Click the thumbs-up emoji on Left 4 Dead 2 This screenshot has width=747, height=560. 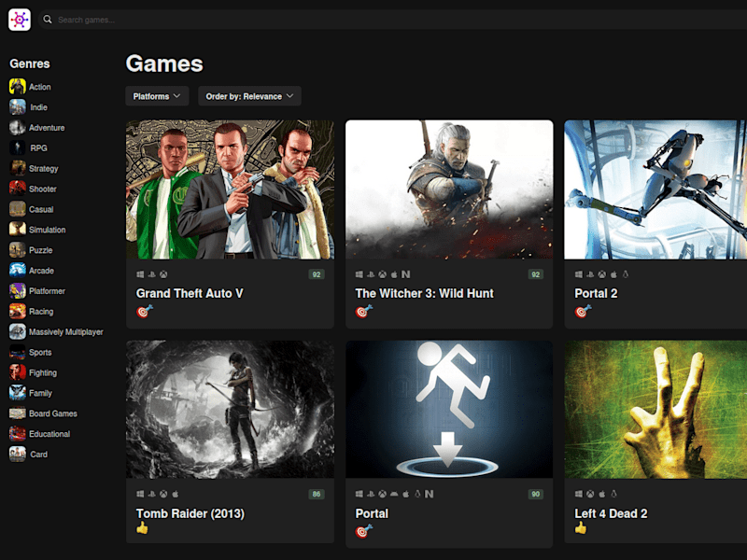580,527
